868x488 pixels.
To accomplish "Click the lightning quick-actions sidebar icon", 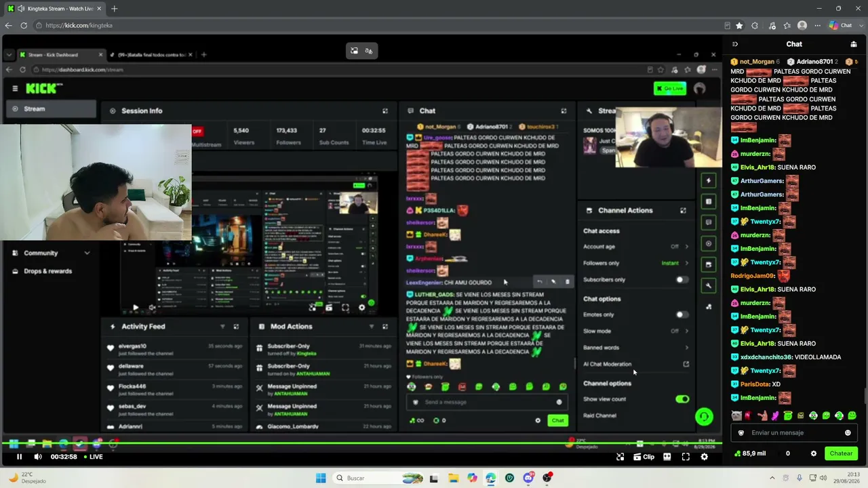I will point(709,180).
